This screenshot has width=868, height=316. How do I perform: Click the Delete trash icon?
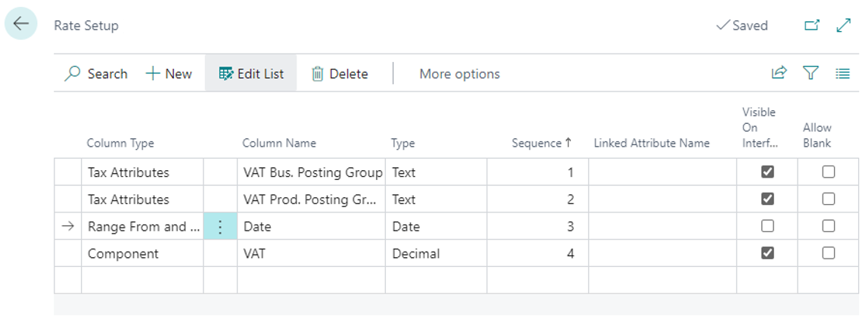click(318, 73)
